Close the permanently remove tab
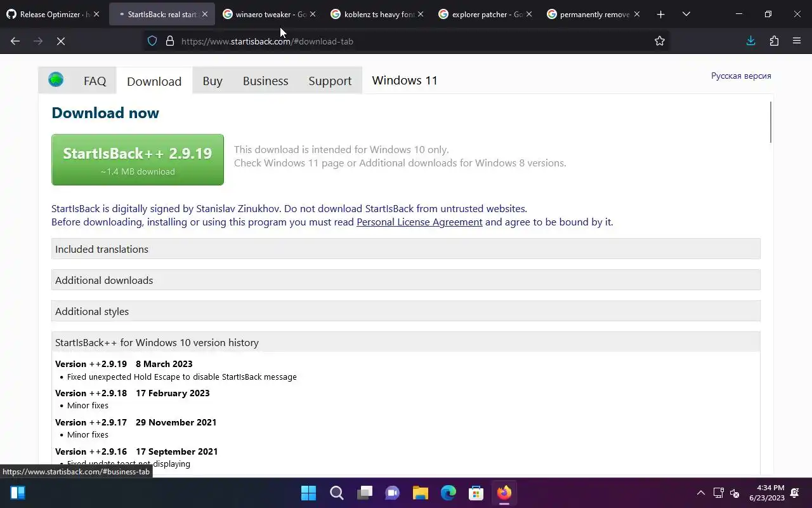The image size is (812, 508). pos(636,14)
